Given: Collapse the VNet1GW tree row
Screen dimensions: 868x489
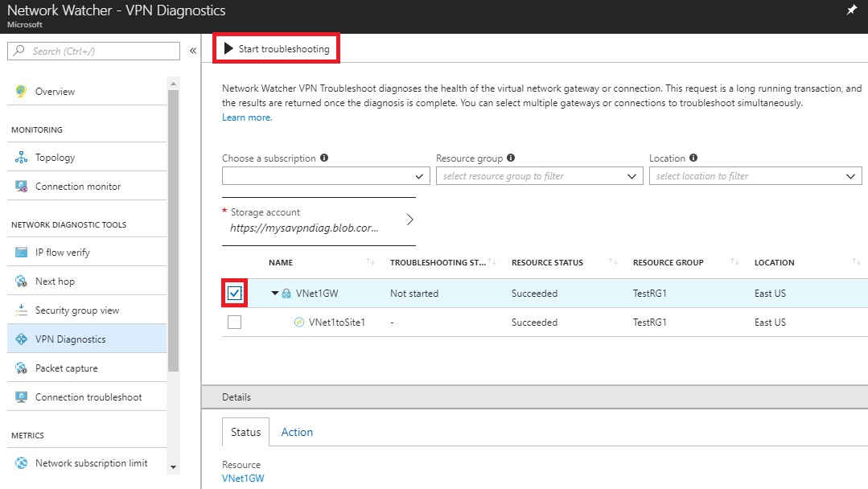Looking at the screenshot, I should pos(275,294).
